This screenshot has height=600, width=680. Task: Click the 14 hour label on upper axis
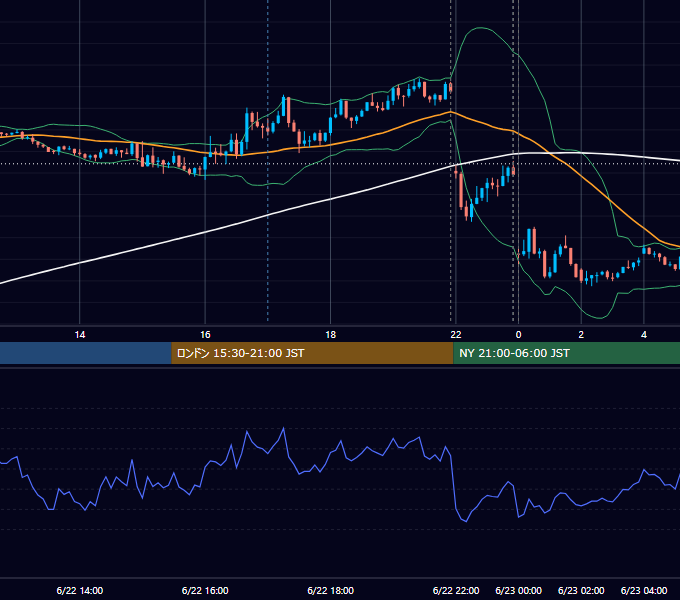coord(80,335)
